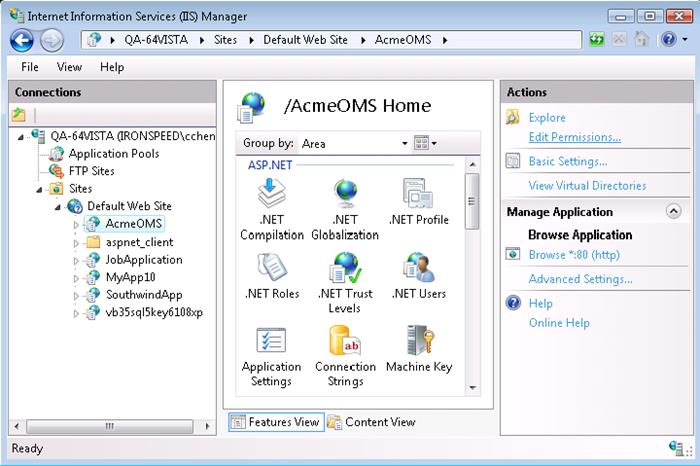
Task: Click the Help question mark toolbar icon
Action: [x=669, y=39]
